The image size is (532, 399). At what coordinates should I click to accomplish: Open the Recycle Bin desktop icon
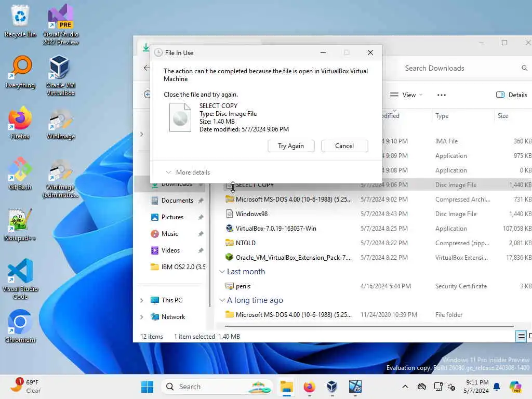[x=20, y=20]
